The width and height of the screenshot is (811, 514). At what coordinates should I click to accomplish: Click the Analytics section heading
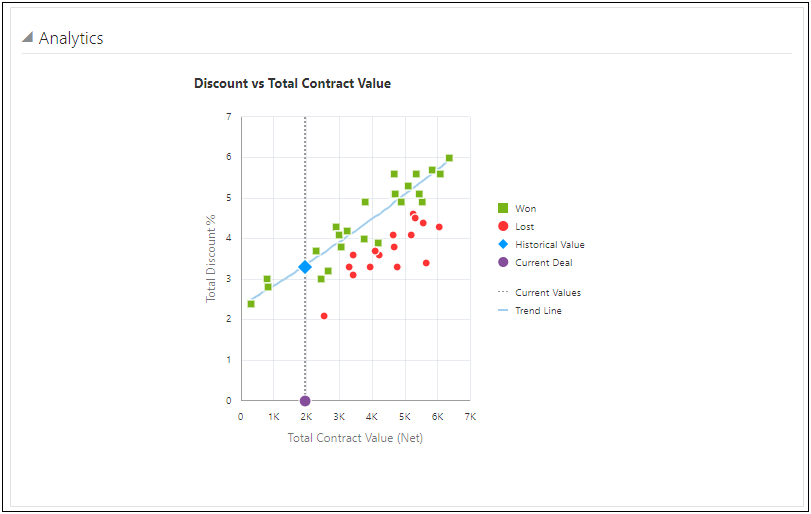(x=71, y=39)
